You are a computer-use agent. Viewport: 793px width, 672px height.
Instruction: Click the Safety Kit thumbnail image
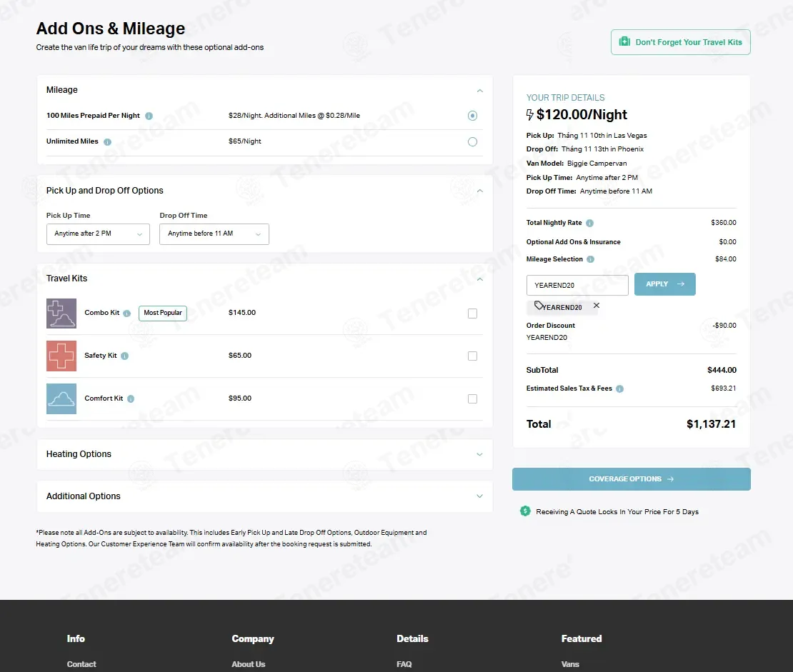(61, 356)
